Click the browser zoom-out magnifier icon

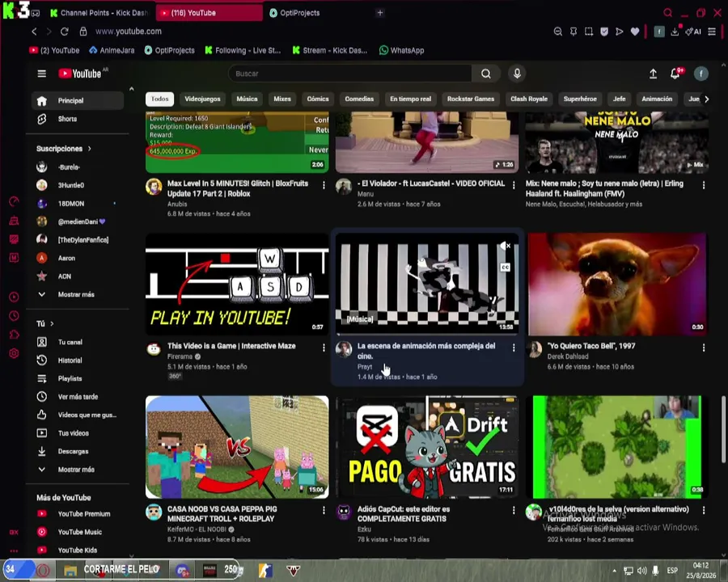click(x=557, y=32)
